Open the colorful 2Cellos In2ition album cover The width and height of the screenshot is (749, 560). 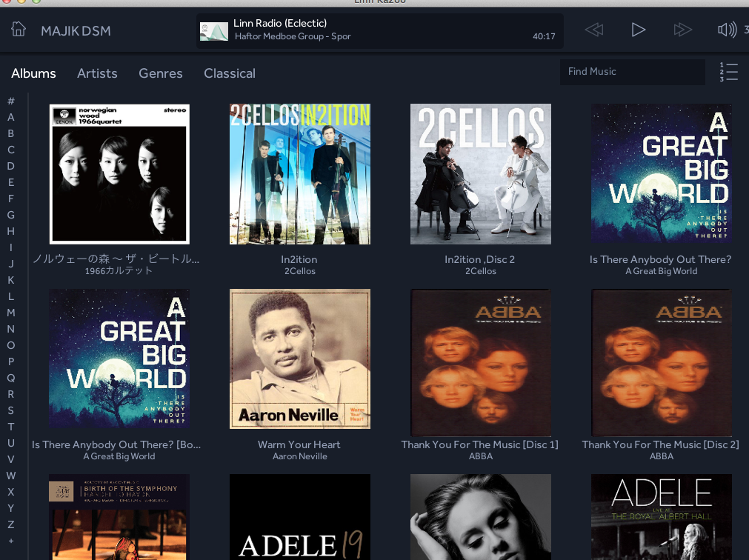click(x=300, y=174)
